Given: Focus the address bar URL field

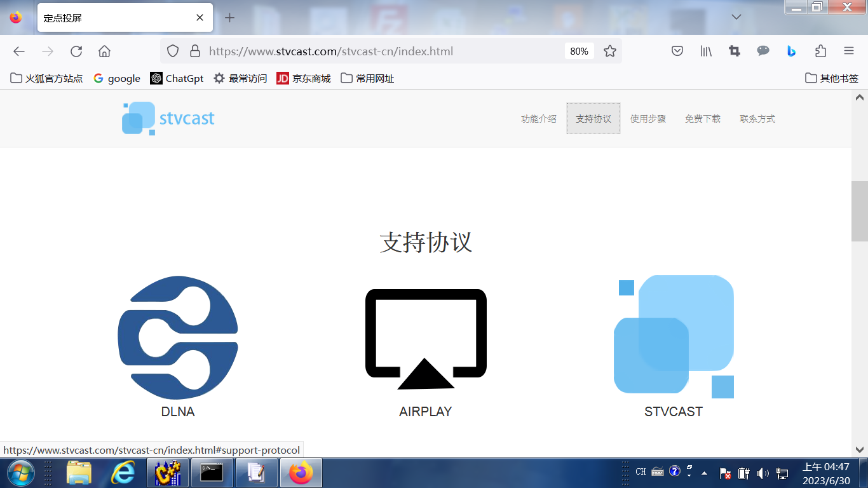Looking at the screenshot, I should pyautogui.click(x=381, y=51).
